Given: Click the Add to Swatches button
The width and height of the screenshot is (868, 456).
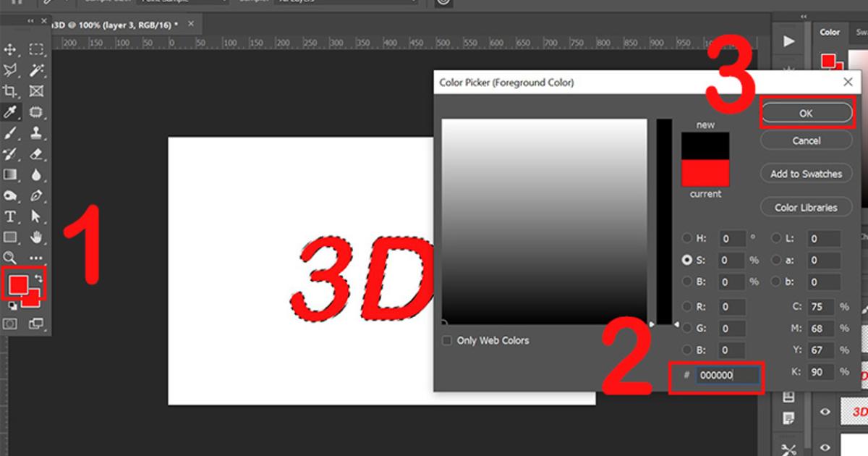Looking at the screenshot, I should pyautogui.click(x=806, y=174).
